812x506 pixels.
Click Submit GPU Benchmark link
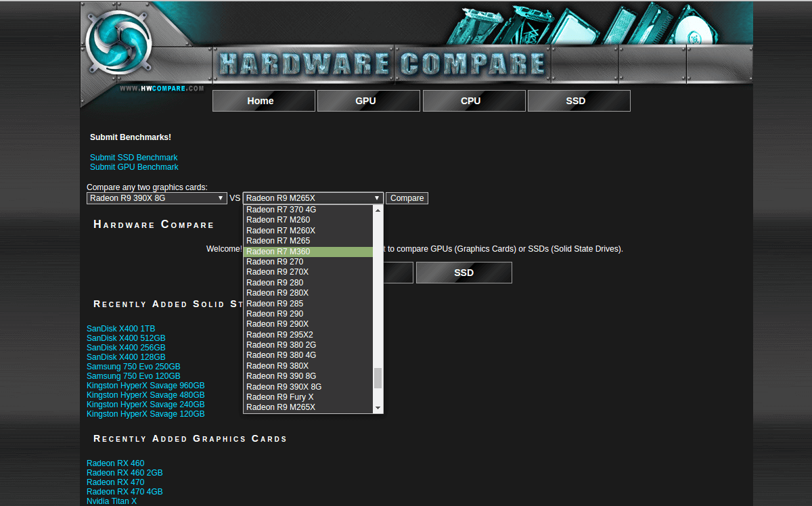(134, 167)
